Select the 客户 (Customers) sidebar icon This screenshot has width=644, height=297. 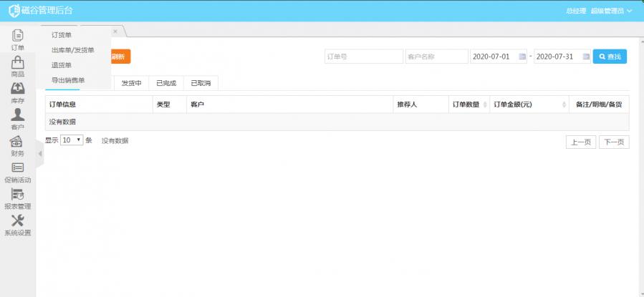tap(18, 117)
